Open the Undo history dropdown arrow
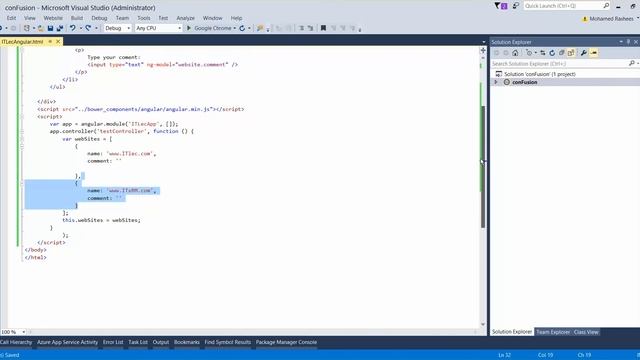 pos(81,28)
